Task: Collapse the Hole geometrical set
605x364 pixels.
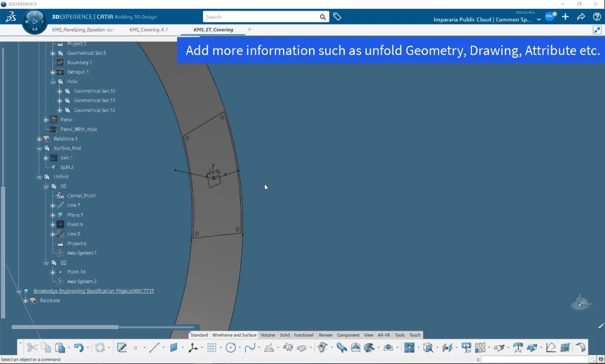Action: (x=53, y=82)
